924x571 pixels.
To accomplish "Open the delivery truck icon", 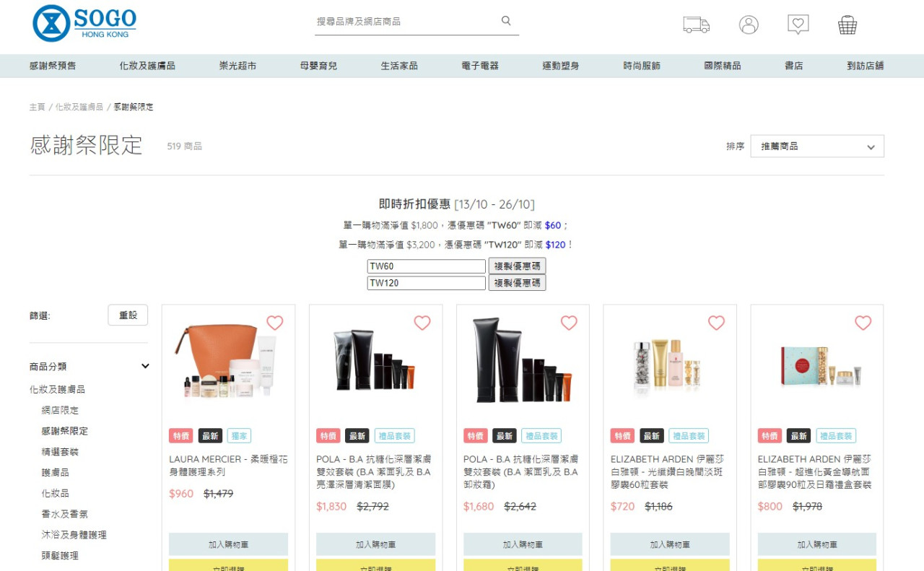I will tap(696, 25).
